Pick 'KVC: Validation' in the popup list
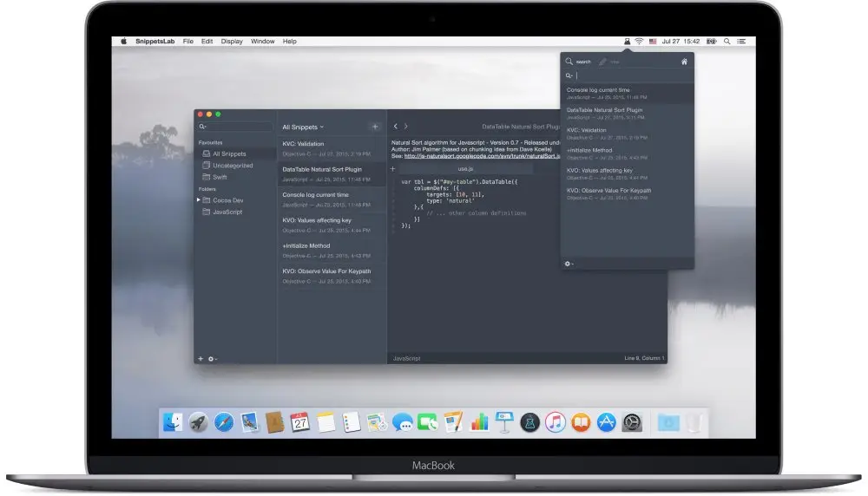Viewport: 868px width, 496px height. click(628, 134)
